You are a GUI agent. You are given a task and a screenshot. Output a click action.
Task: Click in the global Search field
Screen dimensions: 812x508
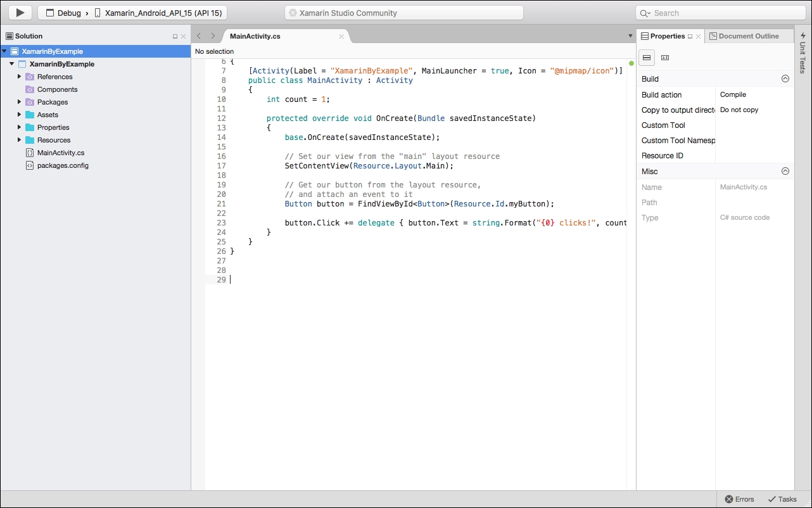(719, 12)
